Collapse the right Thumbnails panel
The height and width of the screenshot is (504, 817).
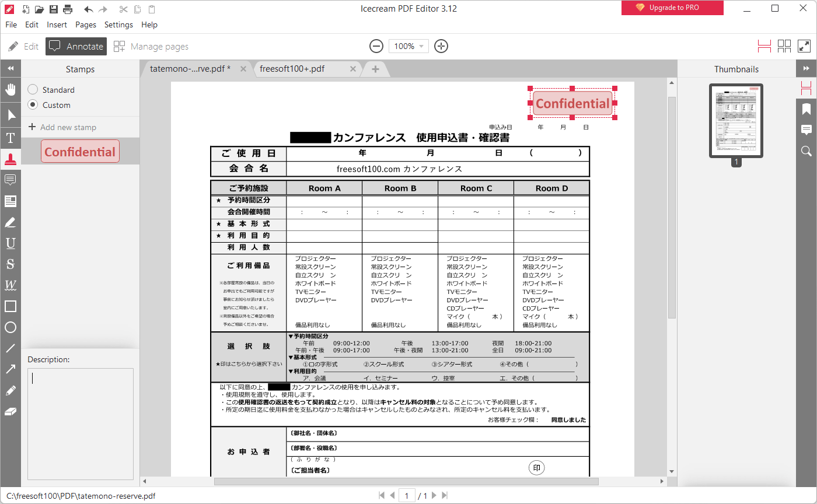(x=806, y=69)
